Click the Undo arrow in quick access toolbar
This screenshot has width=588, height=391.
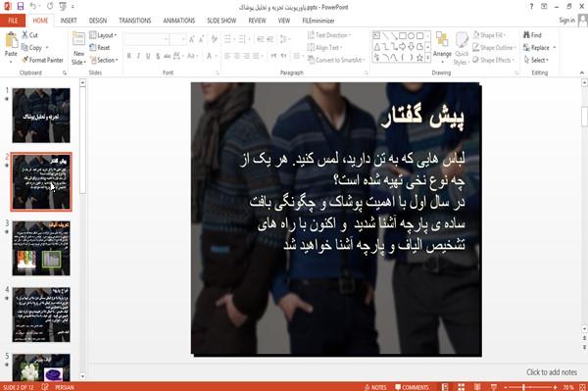[33, 7]
